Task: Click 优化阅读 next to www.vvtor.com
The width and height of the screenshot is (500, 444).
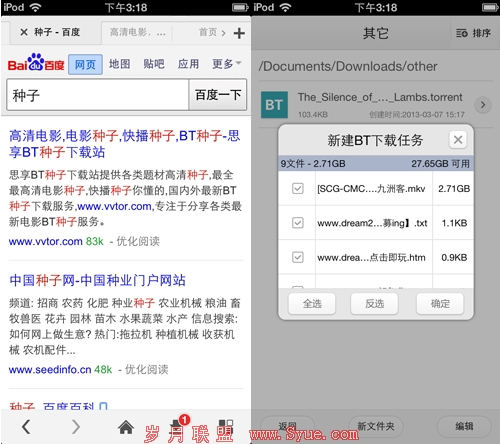Action: (138, 241)
